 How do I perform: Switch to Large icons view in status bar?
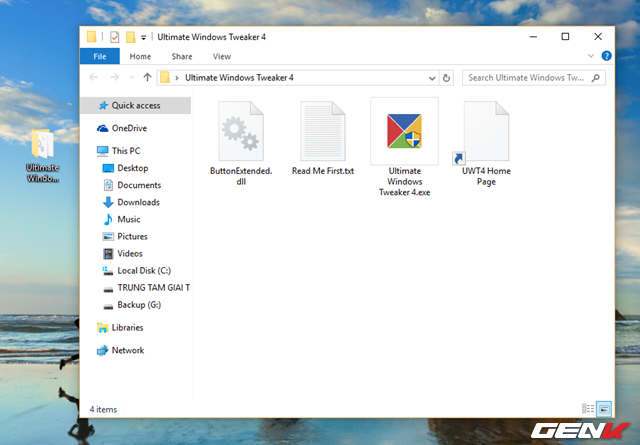[x=604, y=409]
